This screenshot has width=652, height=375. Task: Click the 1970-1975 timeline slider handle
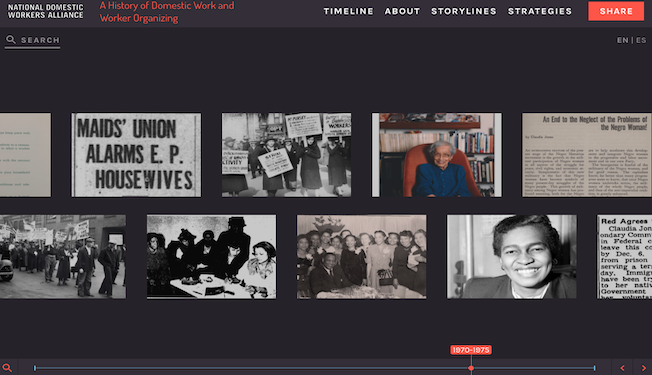tap(471, 368)
